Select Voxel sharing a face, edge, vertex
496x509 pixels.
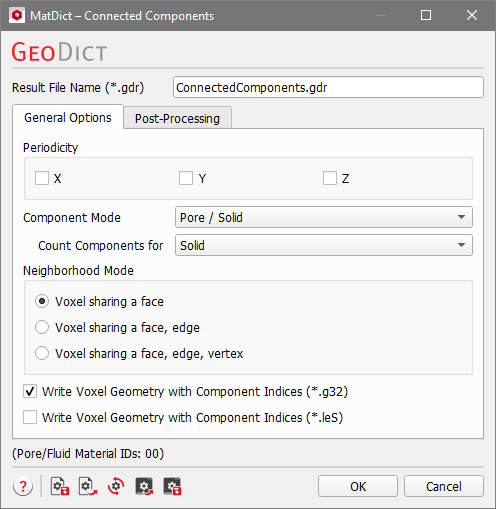[x=42, y=353]
